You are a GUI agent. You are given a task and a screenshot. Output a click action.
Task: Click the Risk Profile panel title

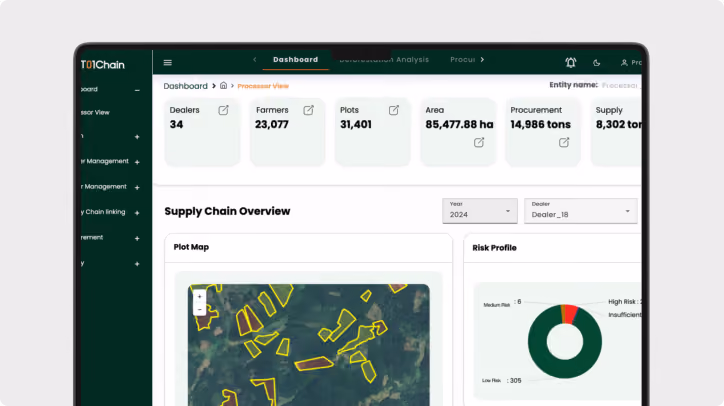(x=495, y=248)
